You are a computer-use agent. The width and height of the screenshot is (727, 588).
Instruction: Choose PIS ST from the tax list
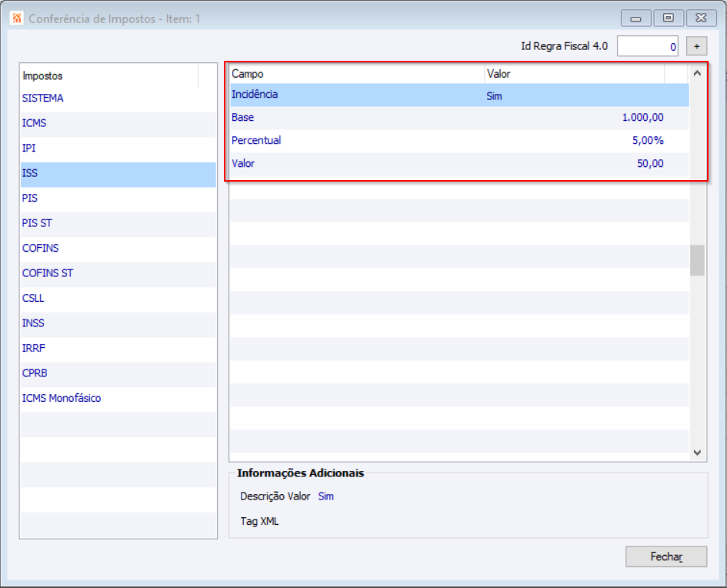click(x=38, y=223)
